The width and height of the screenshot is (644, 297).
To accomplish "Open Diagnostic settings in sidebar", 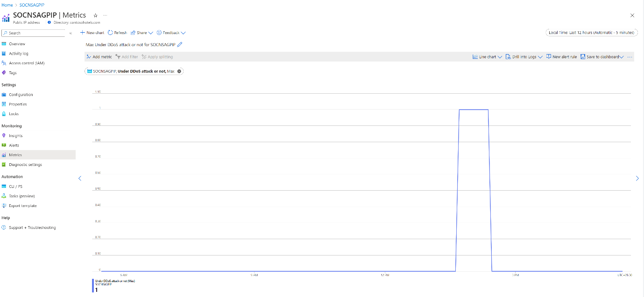I will pyautogui.click(x=25, y=165).
